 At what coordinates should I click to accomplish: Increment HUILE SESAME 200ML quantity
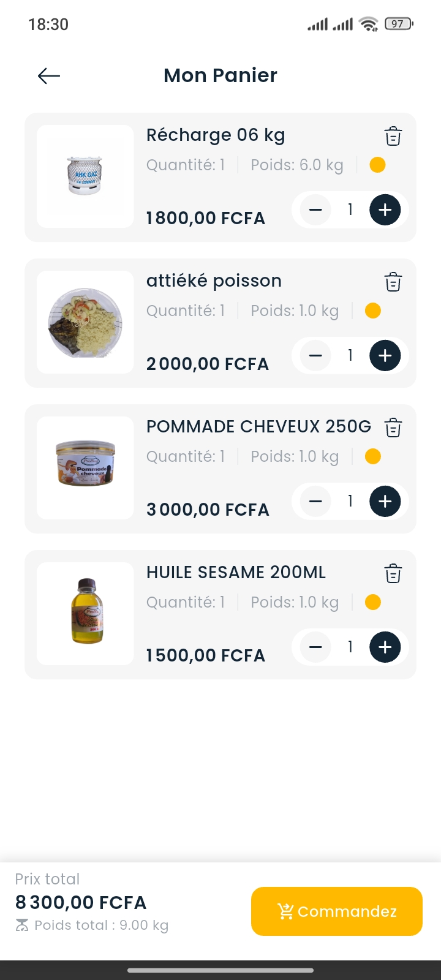tap(385, 647)
